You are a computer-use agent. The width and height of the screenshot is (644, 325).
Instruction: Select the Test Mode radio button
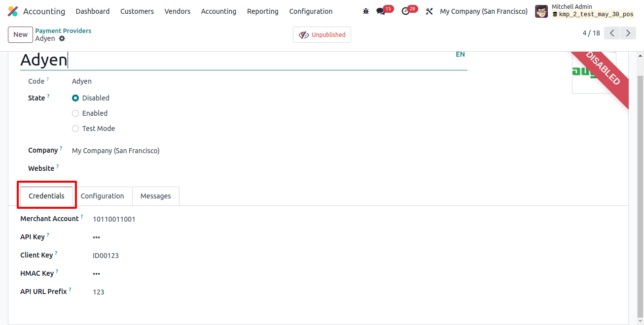coord(75,129)
